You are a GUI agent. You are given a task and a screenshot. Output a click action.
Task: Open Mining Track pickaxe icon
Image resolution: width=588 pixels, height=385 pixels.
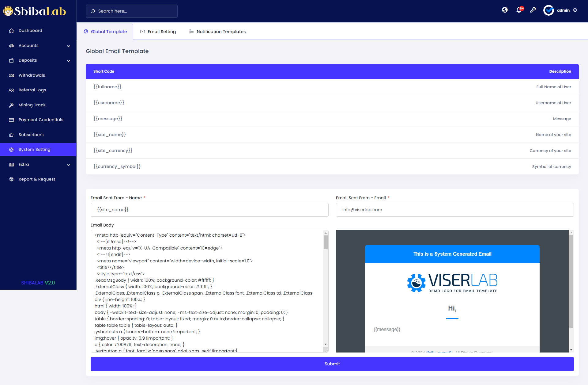point(11,105)
